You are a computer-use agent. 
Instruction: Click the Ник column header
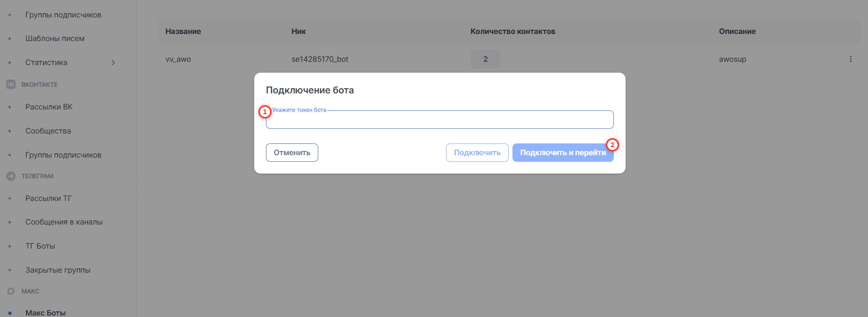(x=298, y=31)
